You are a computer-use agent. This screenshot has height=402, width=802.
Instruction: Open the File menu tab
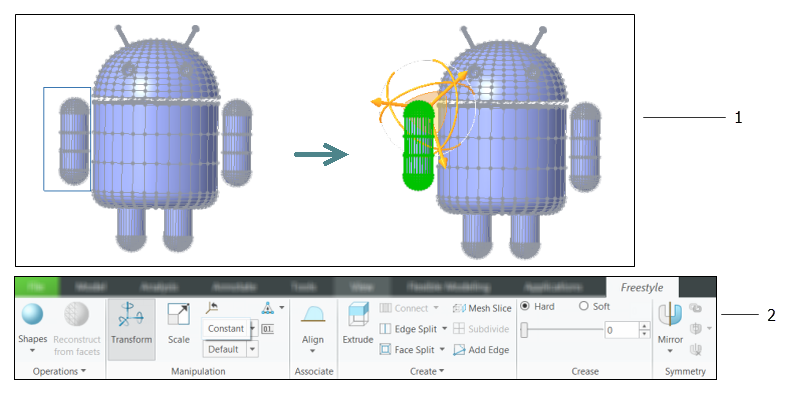pos(37,285)
